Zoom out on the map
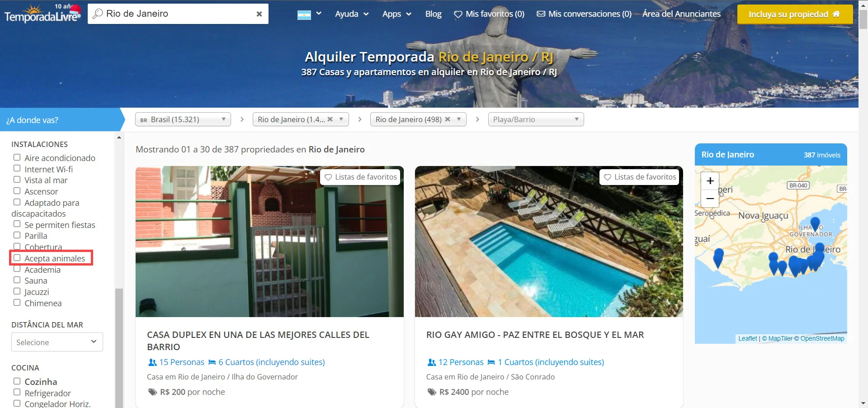Viewport: 868px width, 408px height. point(710,199)
